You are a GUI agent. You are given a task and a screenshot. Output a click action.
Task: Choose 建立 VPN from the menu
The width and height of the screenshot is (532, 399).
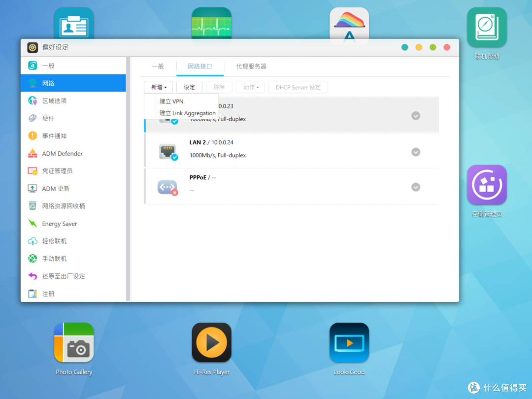coord(172,101)
